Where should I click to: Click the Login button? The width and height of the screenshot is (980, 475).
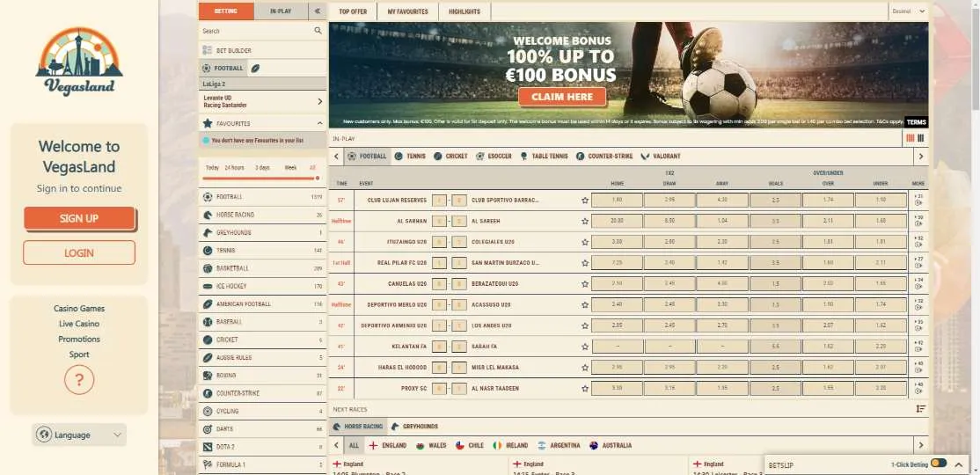[79, 253]
